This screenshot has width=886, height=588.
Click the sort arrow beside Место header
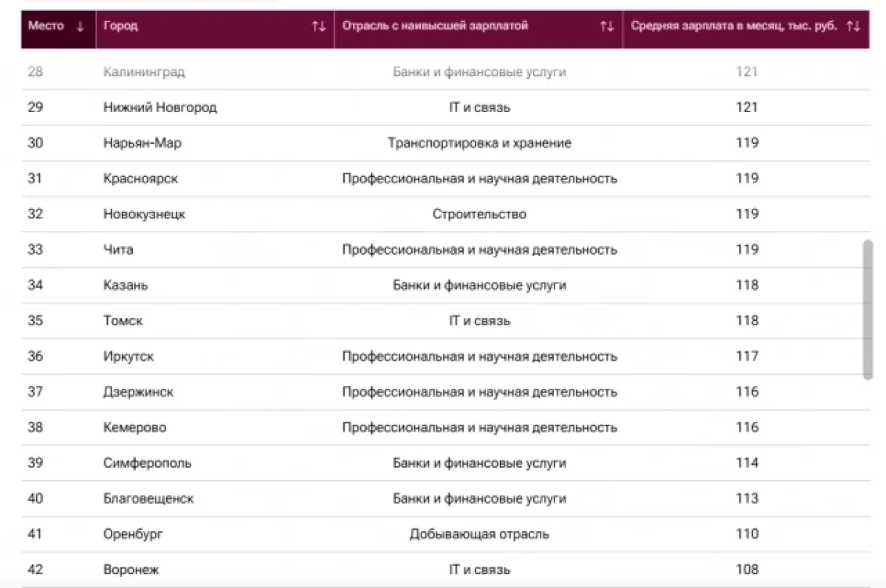pos(80,26)
